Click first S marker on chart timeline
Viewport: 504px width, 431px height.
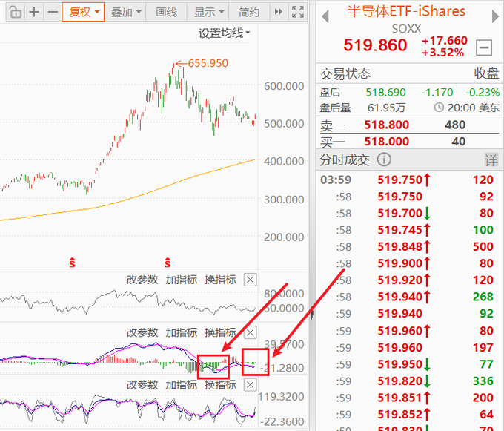tap(72, 263)
